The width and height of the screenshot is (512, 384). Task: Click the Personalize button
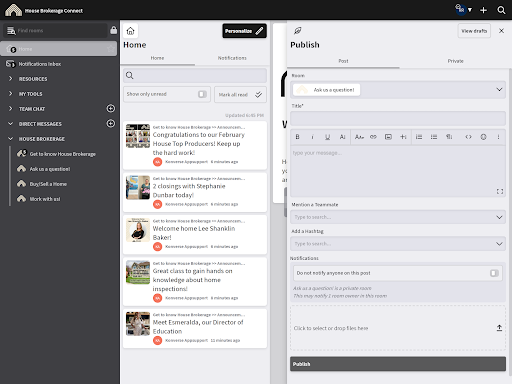[x=244, y=31]
